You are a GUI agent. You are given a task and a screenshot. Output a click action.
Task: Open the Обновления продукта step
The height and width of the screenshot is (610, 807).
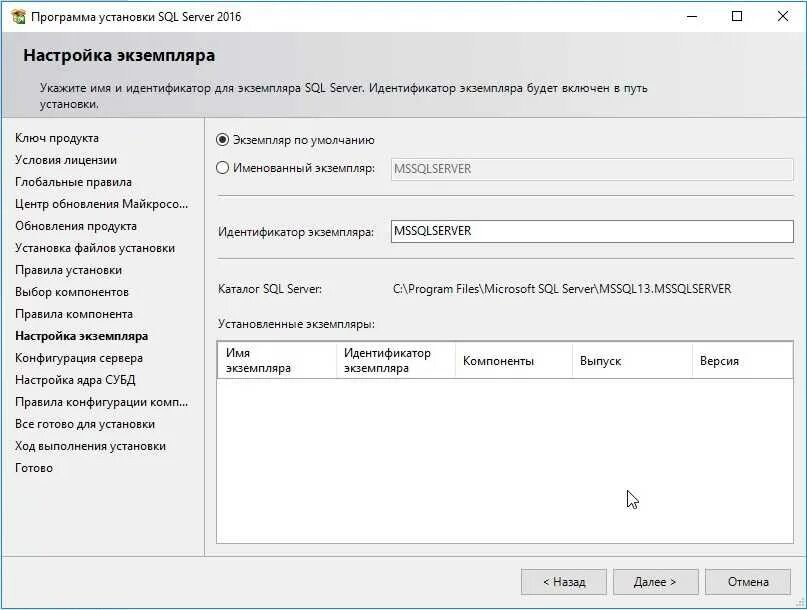coord(76,226)
